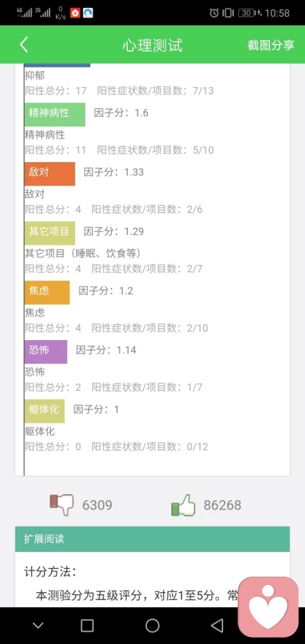
Task: Tap the yellow-green 其它项目 bar
Action: click(x=50, y=233)
